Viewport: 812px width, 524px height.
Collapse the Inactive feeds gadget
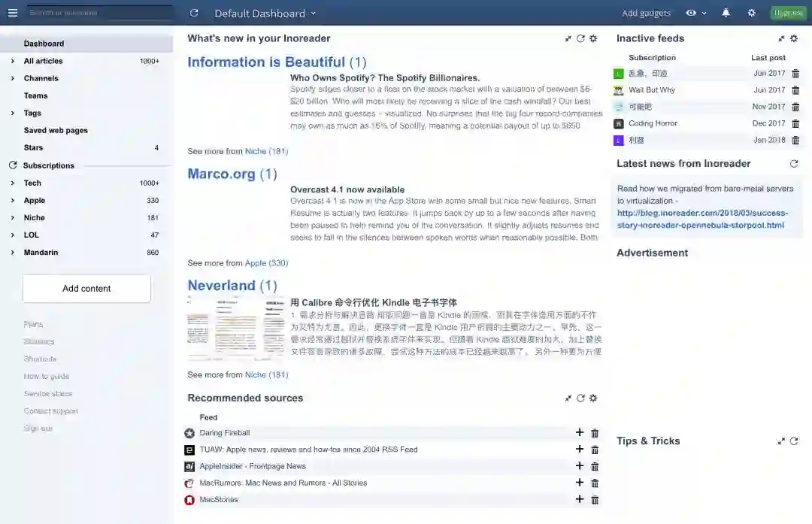point(781,38)
